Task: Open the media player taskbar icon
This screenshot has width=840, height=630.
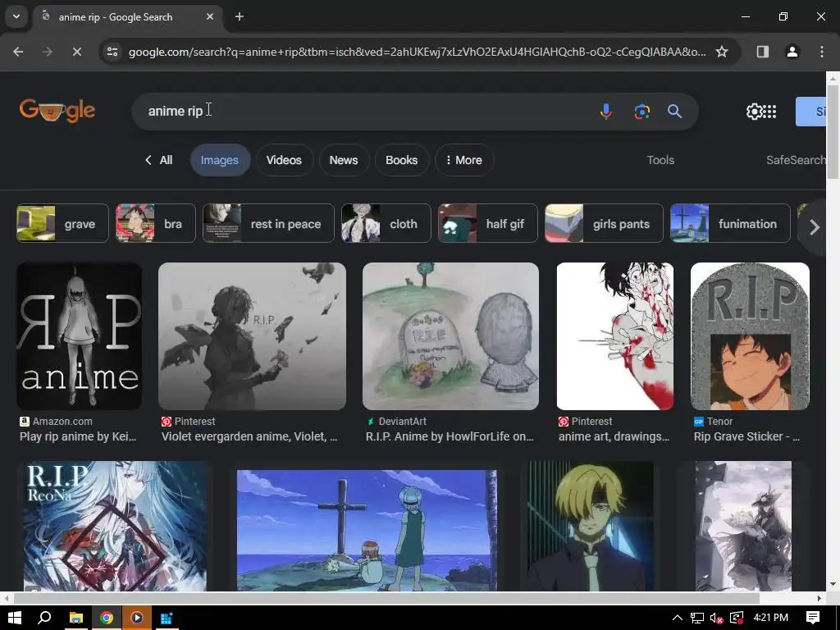Action: pyautogui.click(x=137, y=619)
